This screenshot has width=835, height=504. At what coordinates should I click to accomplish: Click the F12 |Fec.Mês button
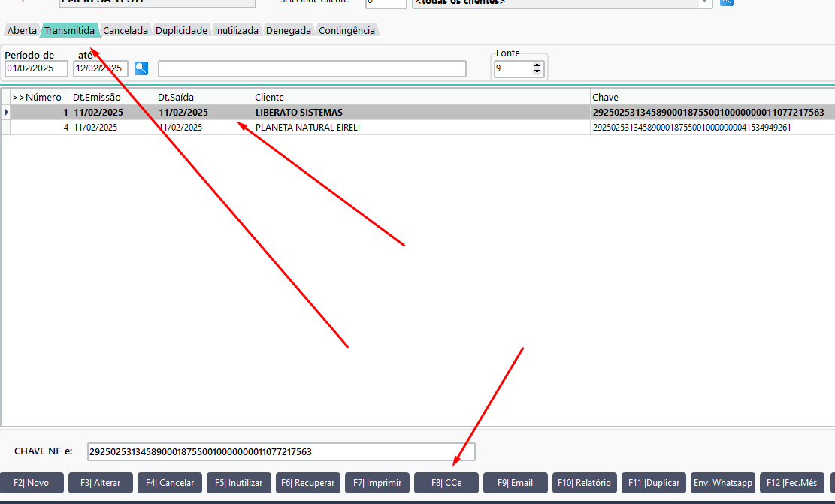[x=792, y=483]
